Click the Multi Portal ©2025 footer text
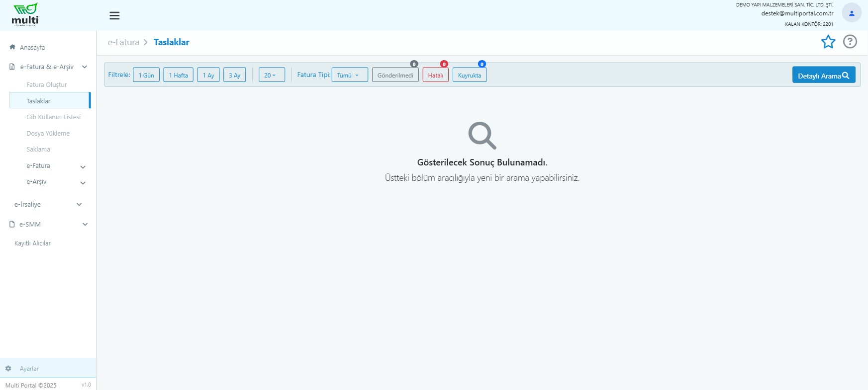Image resolution: width=868 pixels, height=390 pixels. point(31,385)
